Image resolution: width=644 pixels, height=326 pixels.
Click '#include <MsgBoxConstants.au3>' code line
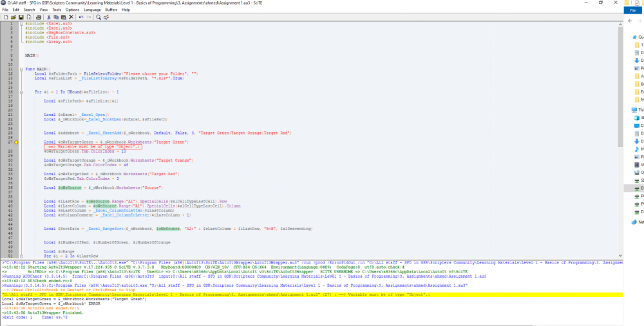point(60,32)
